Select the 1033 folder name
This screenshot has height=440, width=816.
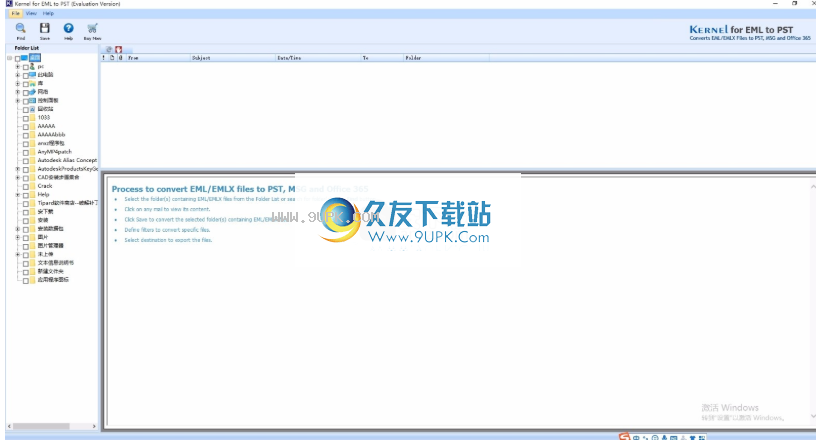pos(44,118)
